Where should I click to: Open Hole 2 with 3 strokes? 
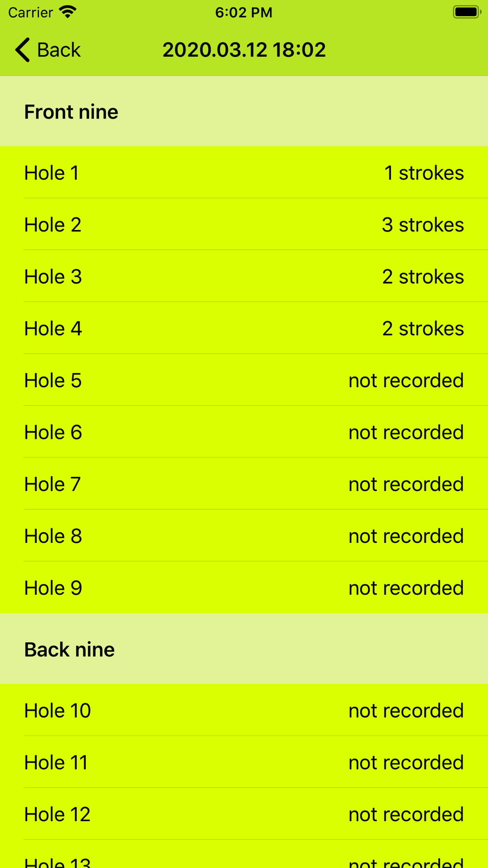[244, 224]
